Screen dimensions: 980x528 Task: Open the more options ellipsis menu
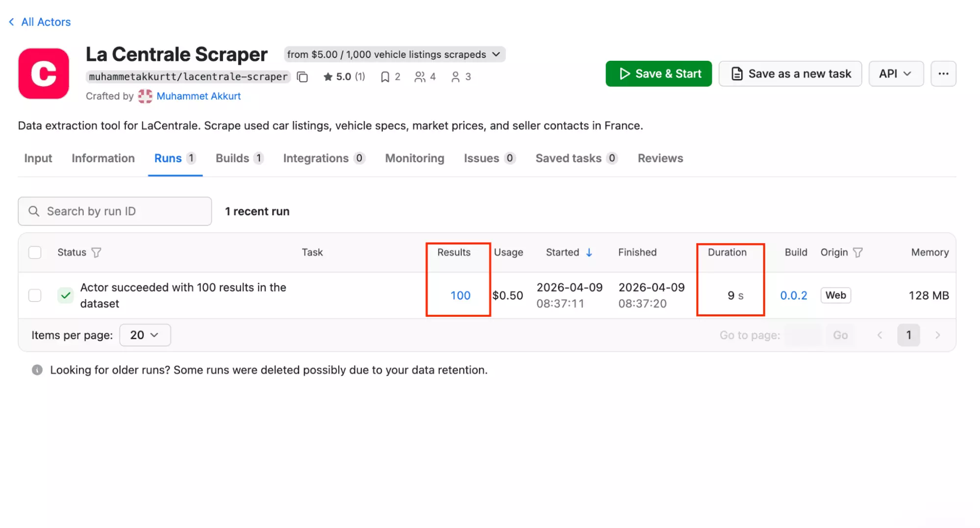943,74
